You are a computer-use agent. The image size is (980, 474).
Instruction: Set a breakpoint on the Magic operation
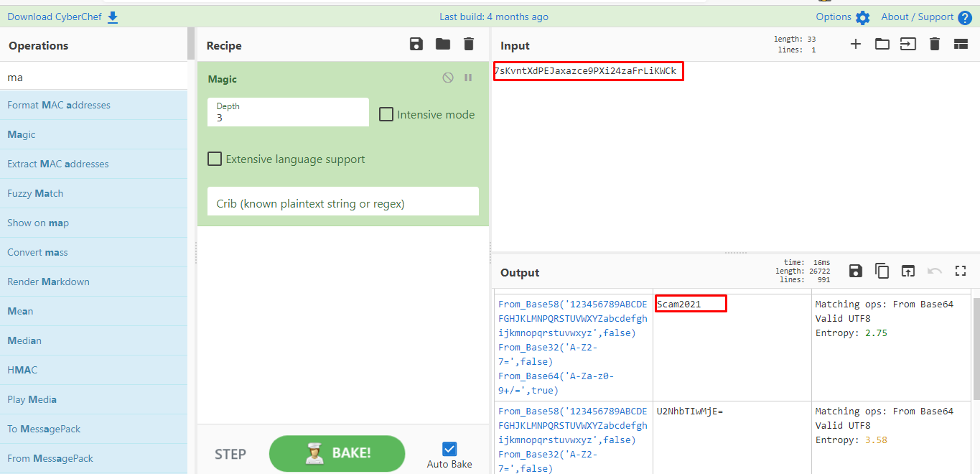pyautogui.click(x=467, y=77)
